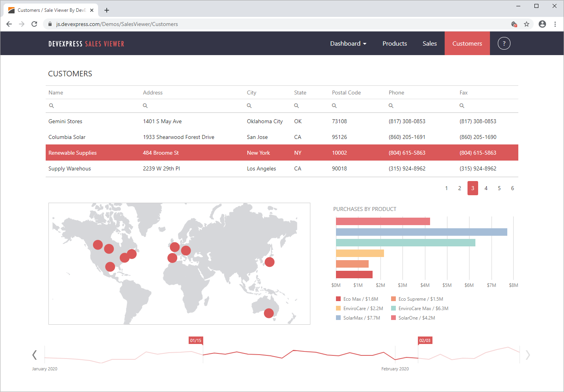Click the Postal Code search icon
The width and height of the screenshot is (564, 392).
pyautogui.click(x=334, y=105)
